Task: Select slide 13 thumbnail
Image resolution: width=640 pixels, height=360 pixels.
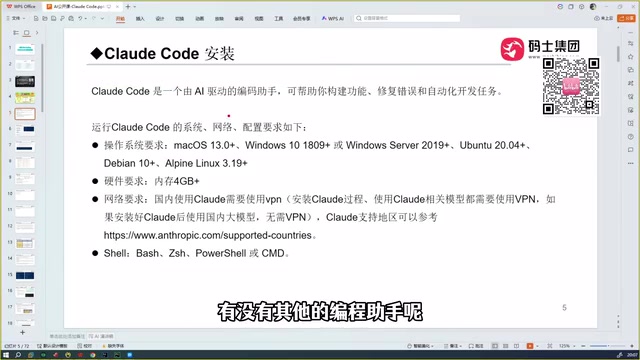Action: coord(25,244)
